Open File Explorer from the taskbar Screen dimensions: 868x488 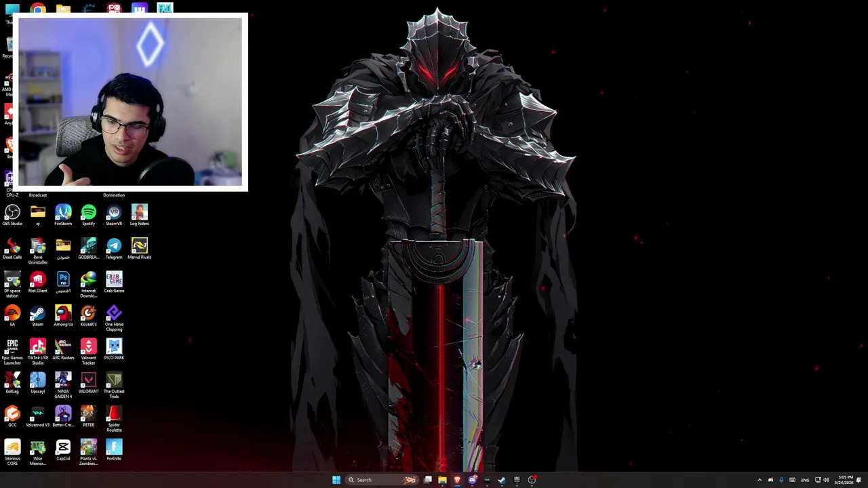[442, 480]
